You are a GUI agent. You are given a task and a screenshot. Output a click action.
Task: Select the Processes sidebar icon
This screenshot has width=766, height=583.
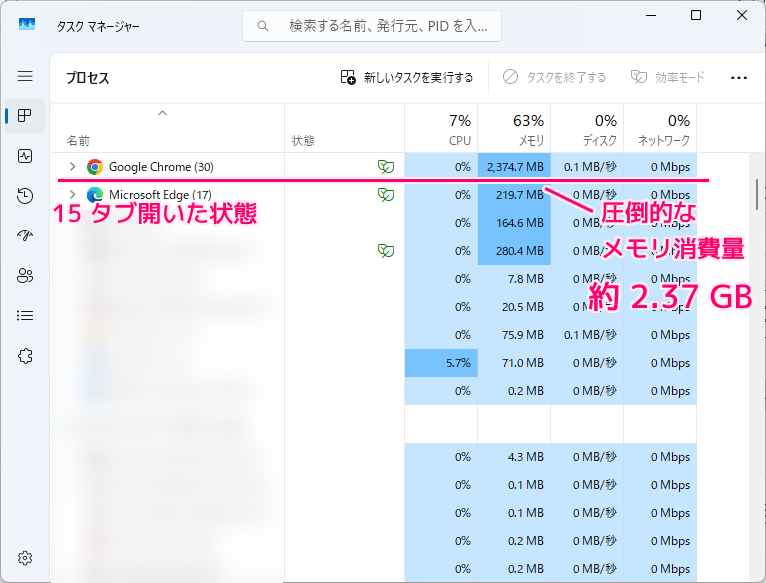click(x=25, y=116)
